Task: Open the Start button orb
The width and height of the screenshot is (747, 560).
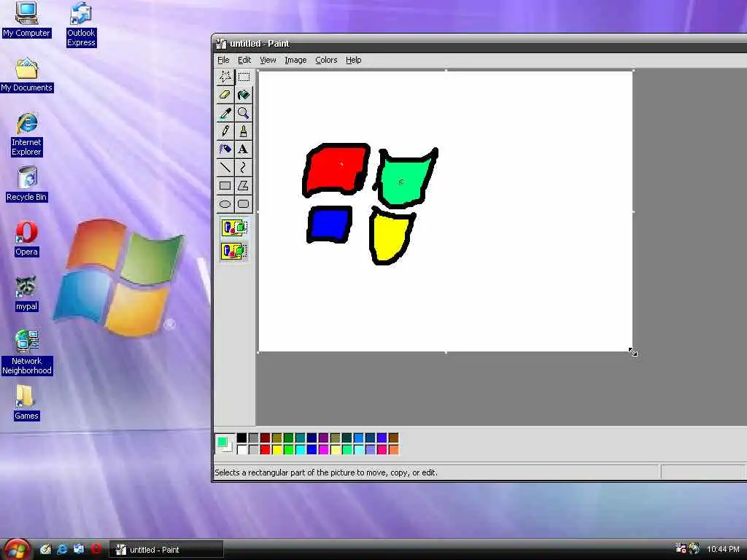Action: [17, 550]
